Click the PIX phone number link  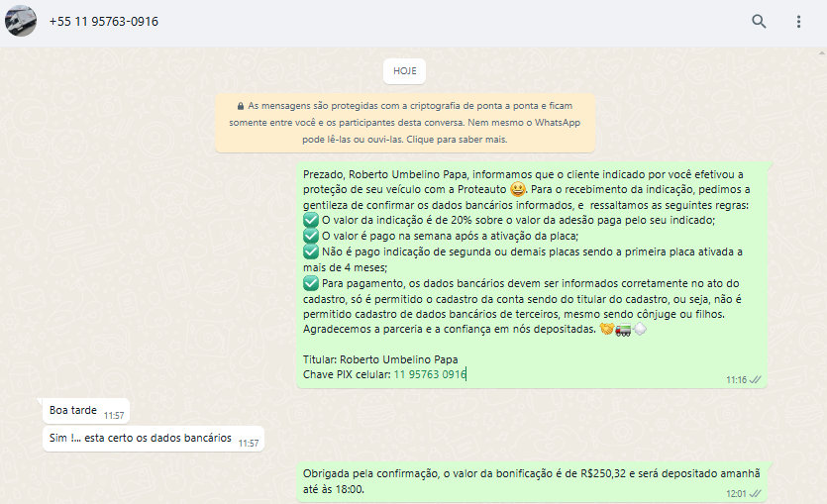point(429,374)
